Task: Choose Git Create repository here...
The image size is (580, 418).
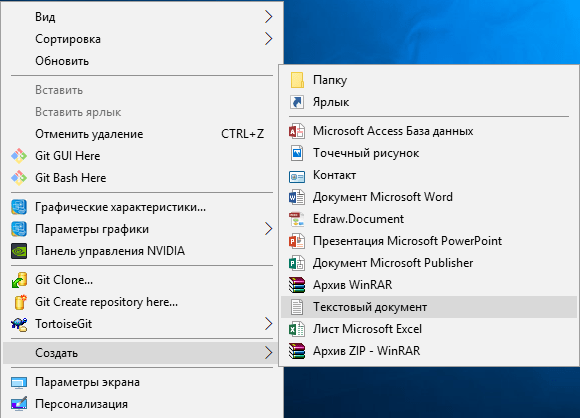Action: 142,302
